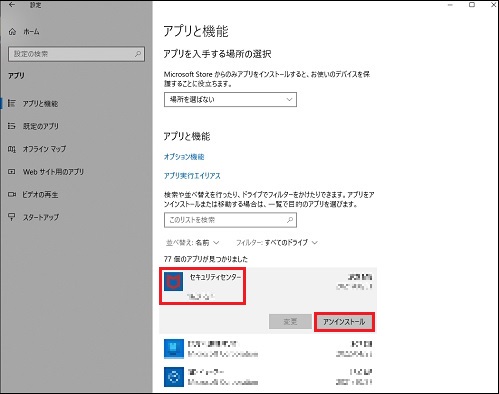Click the 設定の検索 field

(x=76, y=54)
